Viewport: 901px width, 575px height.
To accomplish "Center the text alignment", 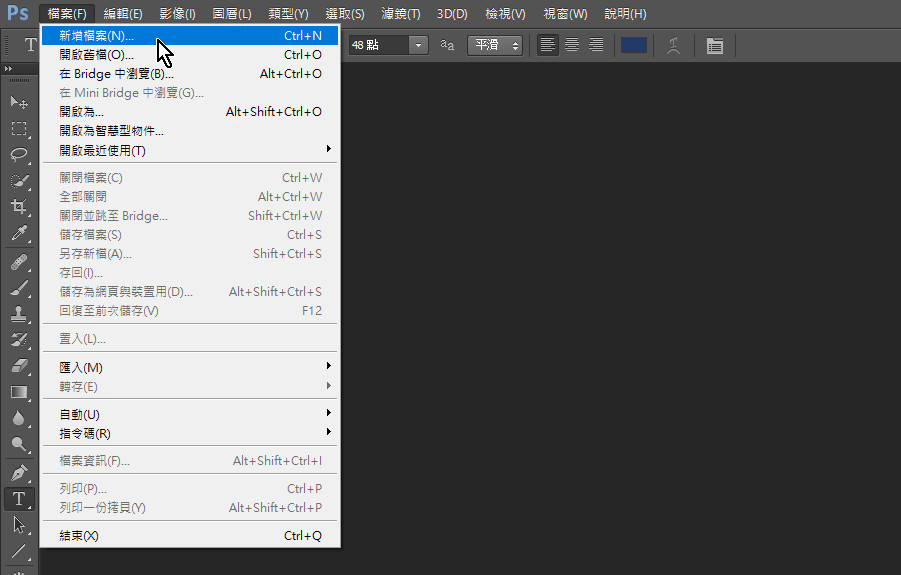I will click(x=572, y=45).
